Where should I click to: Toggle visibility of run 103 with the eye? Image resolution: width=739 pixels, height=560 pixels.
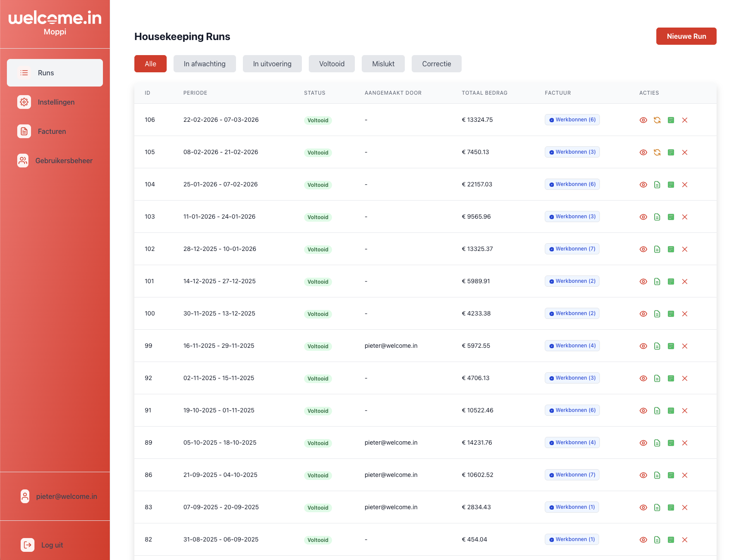(x=643, y=217)
